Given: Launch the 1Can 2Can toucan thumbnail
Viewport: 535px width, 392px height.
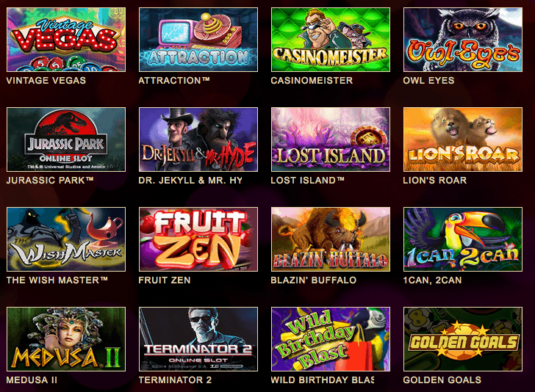Looking at the screenshot, I should click(x=463, y=239).
